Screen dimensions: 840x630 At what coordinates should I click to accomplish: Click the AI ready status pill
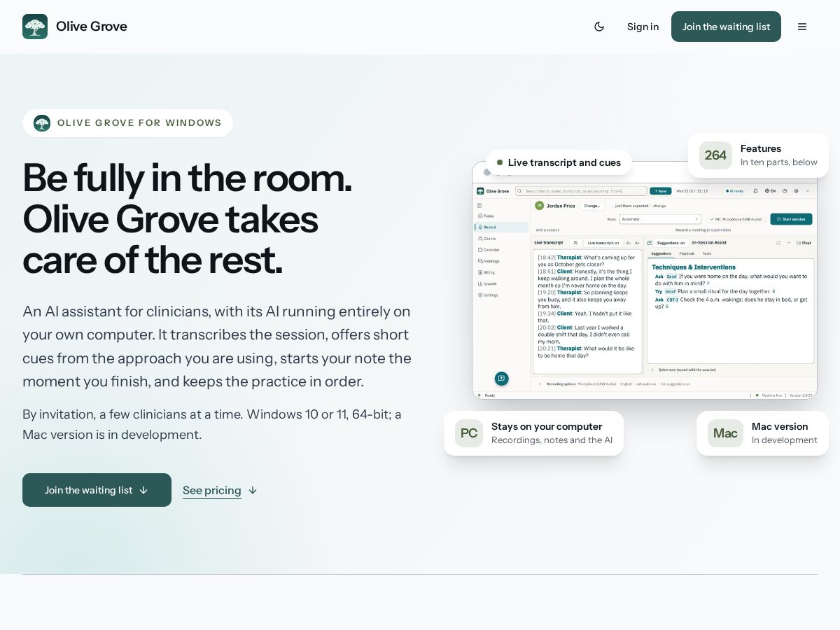734,191
